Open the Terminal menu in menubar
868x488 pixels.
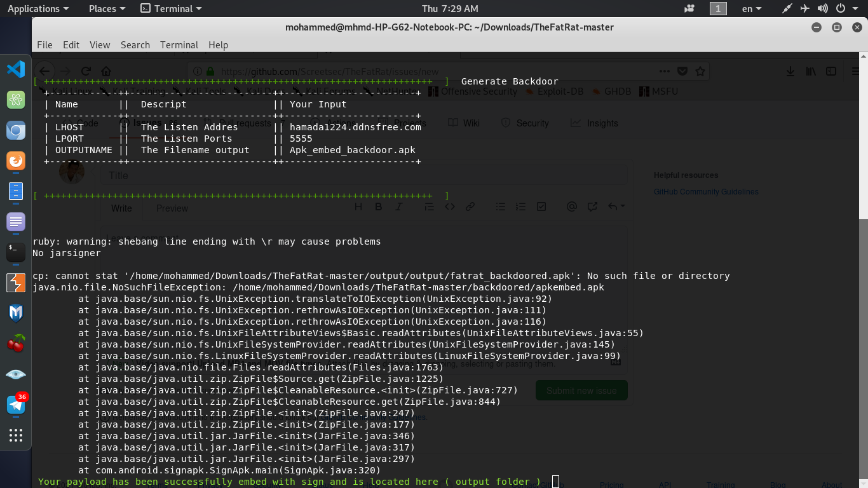[179, 45]
